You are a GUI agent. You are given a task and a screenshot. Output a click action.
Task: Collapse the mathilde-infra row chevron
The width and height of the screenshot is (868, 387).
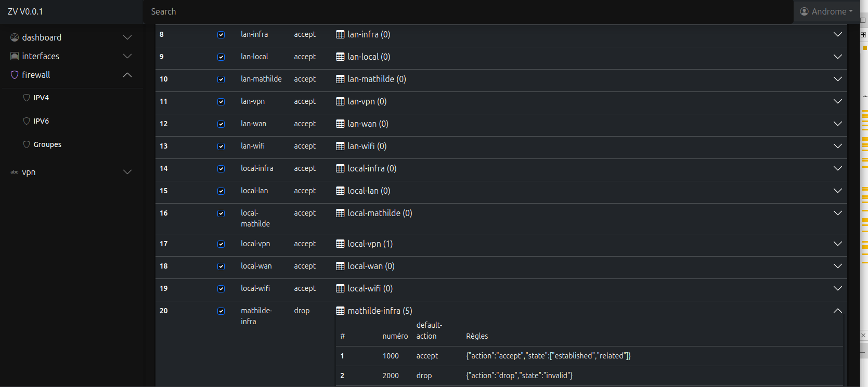point(837,311)
